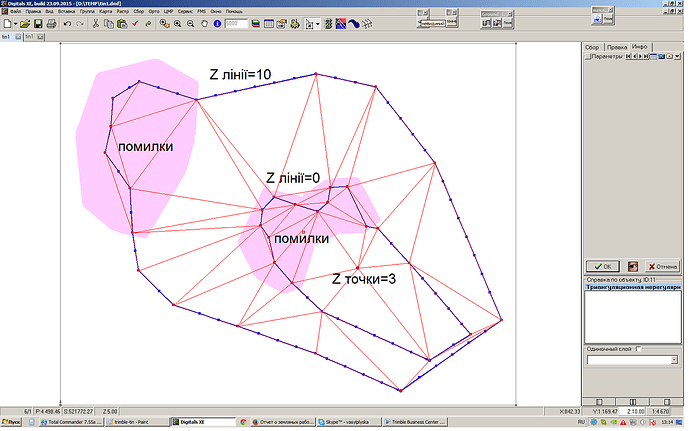Open the Правка menu
This screenshot has width=690, height=431.
click(x=33, y=11)
